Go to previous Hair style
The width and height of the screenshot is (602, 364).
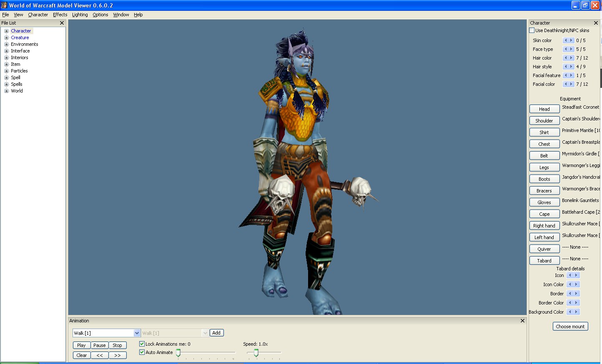coord(566,67)
